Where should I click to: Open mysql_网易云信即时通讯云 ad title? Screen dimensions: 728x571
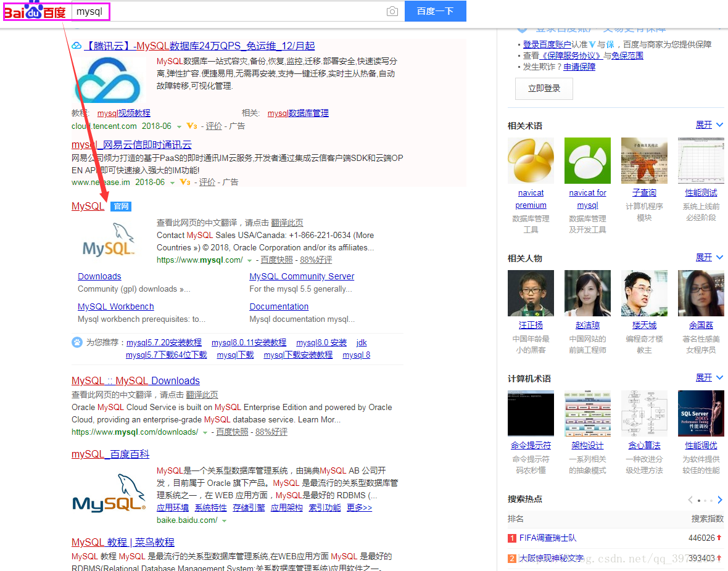click(x=131, y=145)
